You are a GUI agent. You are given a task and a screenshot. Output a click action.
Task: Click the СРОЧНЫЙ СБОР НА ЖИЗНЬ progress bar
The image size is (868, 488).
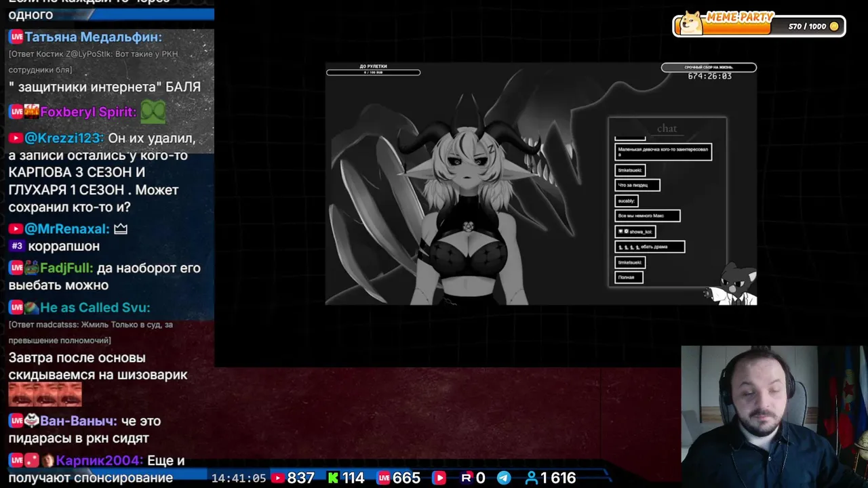709,67
